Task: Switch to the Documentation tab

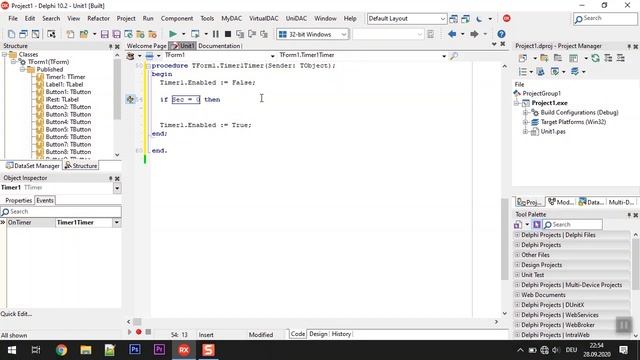Action: [219, 46]
